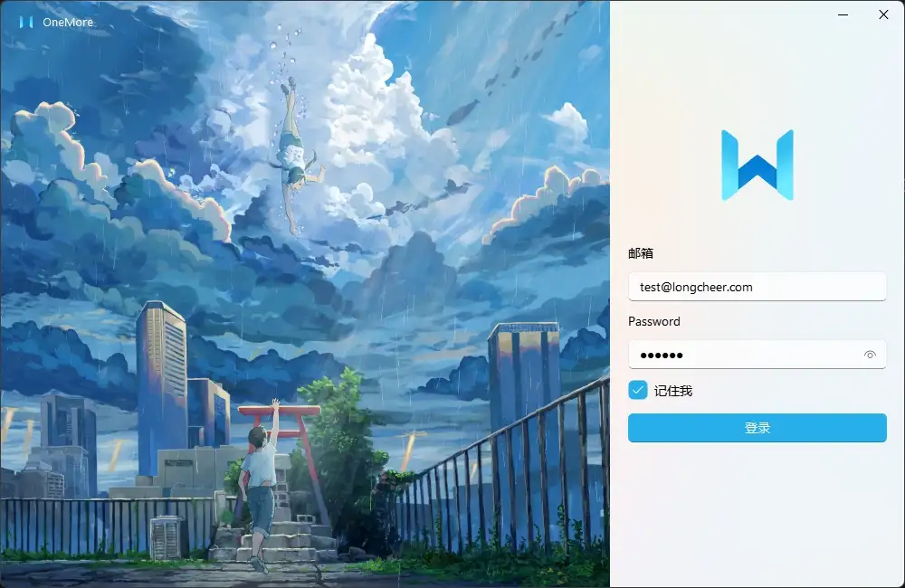This screenshot has height=588, width=905.
Task: Click the 邮箱 field label
Action: (x=641, y=253)
